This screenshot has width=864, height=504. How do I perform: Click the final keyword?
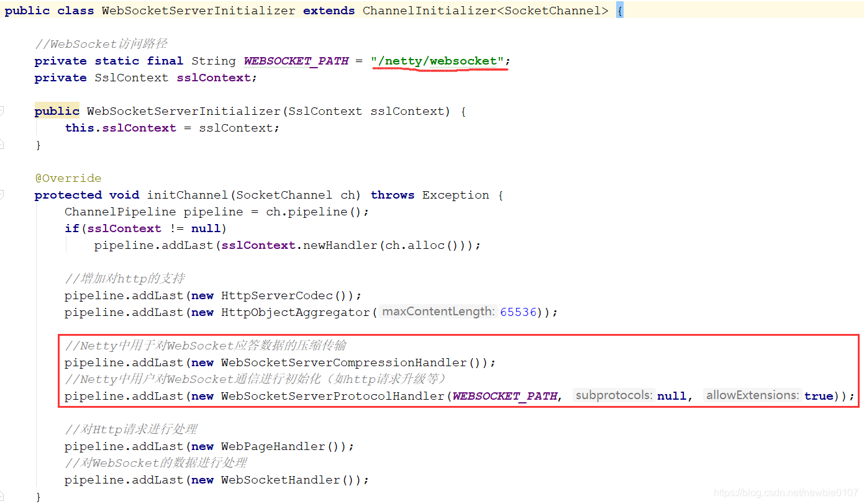click(x=165, y=61)
